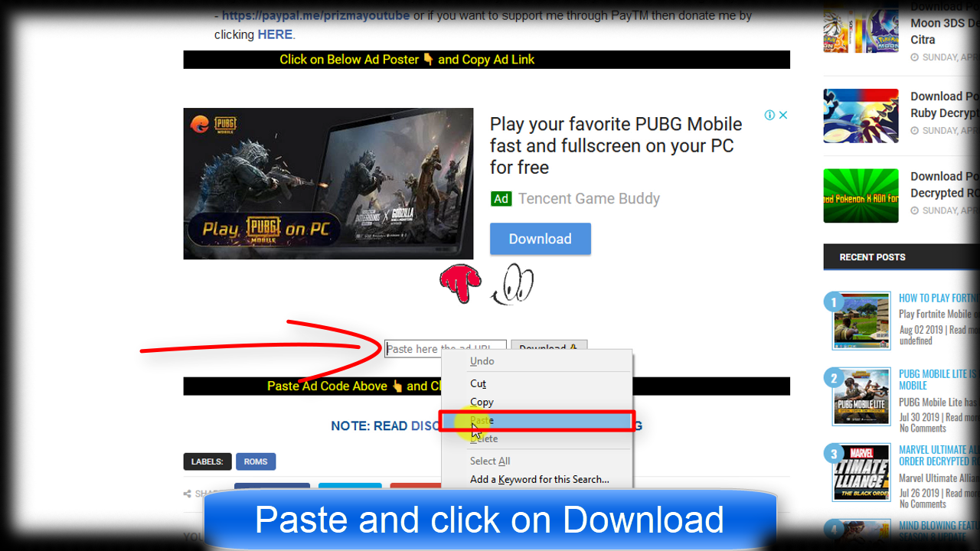The height and width of the screenshot is (551, 980).
Task: Focus the 'Paste here the ad URL' field
Action: 445,349
